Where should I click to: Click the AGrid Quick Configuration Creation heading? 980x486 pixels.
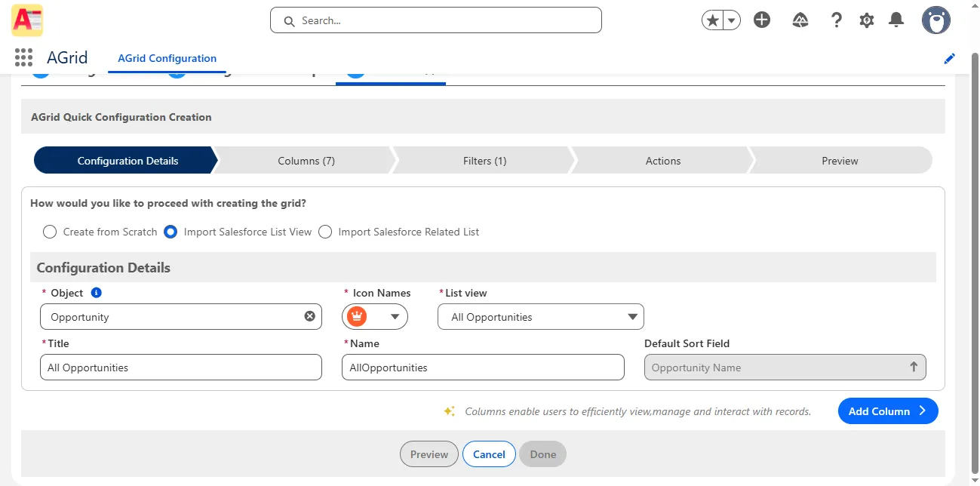point(121,117)
